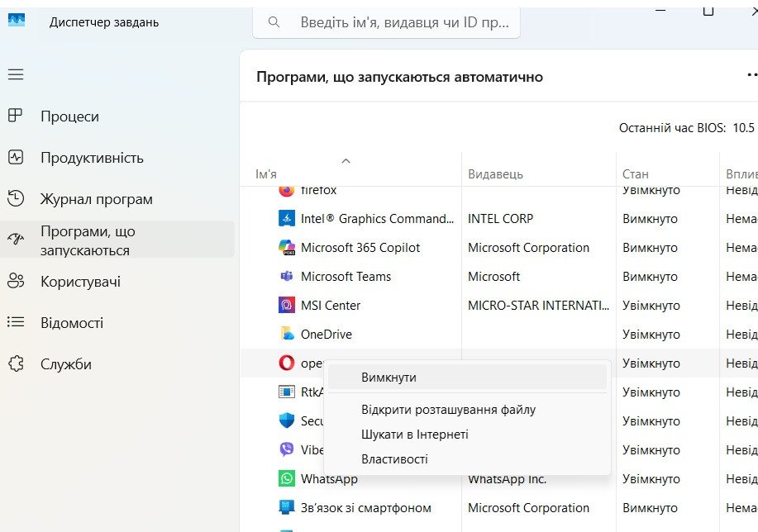Click the startup apps gauge icon in sidebar

16,239
